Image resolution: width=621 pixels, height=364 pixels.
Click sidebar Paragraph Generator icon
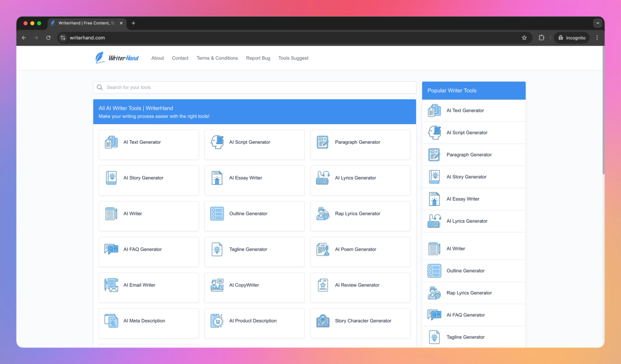pyautogui.click(x=434, y=155)
